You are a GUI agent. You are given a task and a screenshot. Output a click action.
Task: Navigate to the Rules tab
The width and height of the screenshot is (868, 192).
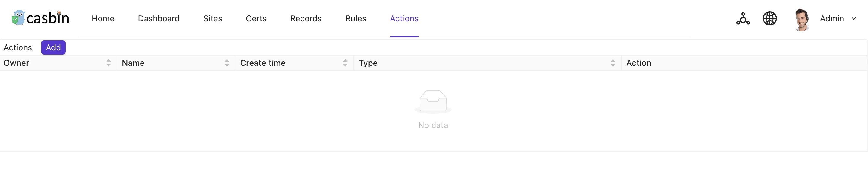click(x=356, y=19)
